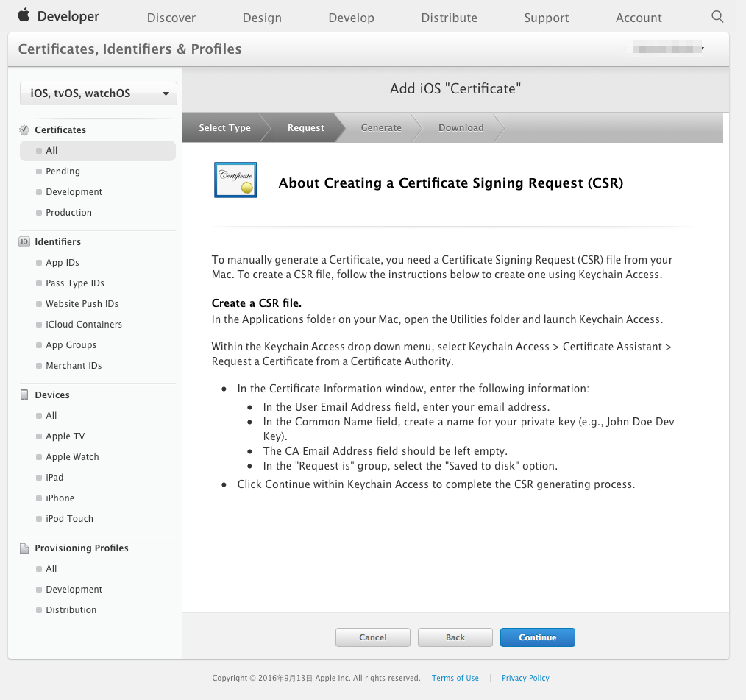Click the 'Create a CSR file.' heading
Image resolution: width=746 pixels, height=700 pixels.
[x=257, y=303]
